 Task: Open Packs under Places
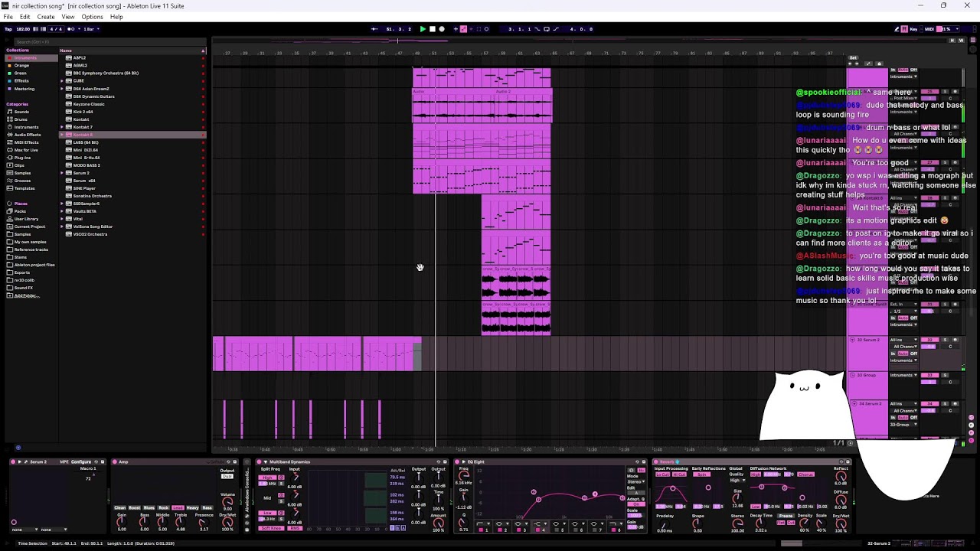click(x=20, y=211)
